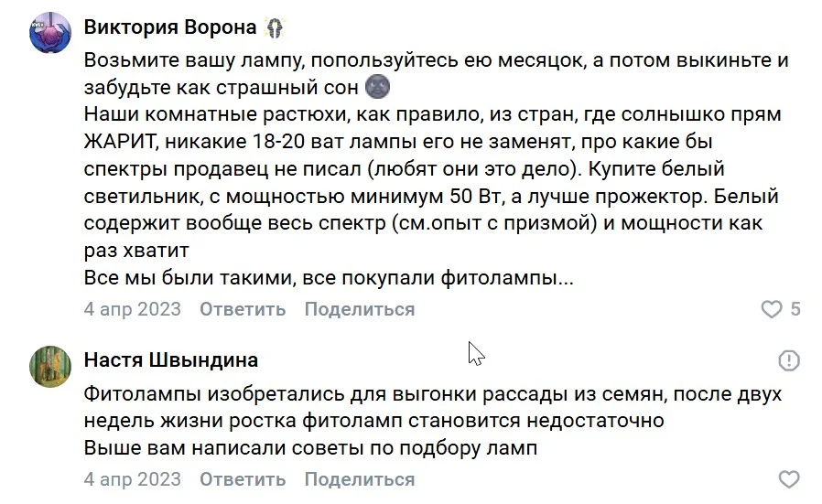Image resolution: width=822 pixels, height=504 pixels.
Task: Like Настя Швындина's comment with the heart
Action: (789, 479)
